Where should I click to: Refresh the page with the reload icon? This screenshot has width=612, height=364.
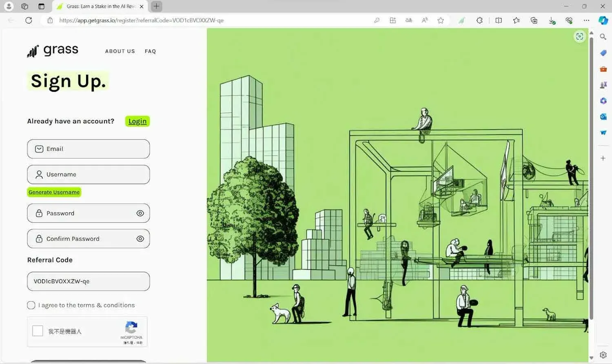[29, 20]
